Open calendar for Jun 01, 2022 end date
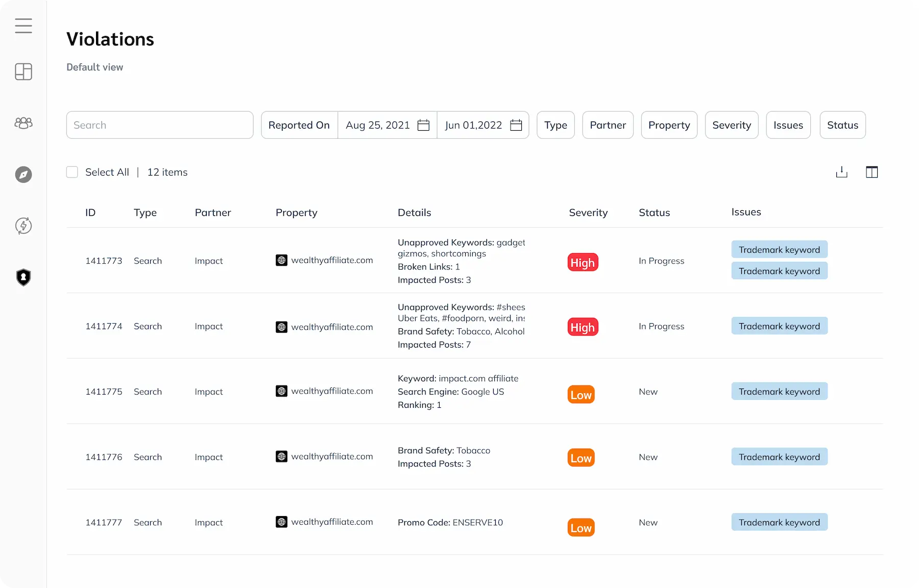Screen dimensions: 919x588 pos(516,125)
